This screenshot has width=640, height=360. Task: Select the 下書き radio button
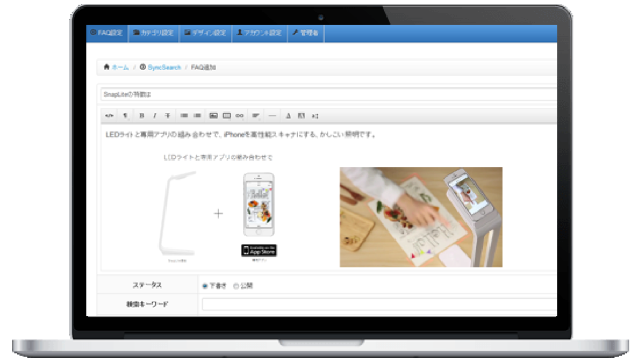click(x=205, y=286)
